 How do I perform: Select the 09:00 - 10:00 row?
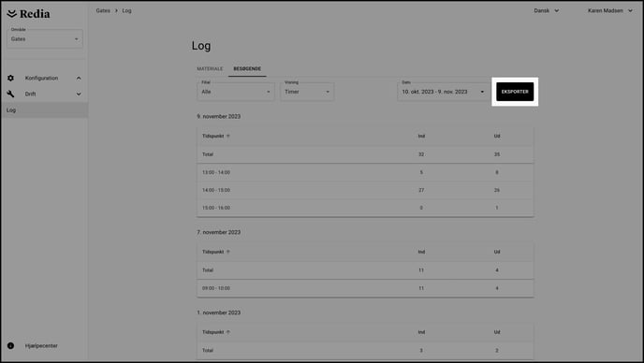[365, 288]
